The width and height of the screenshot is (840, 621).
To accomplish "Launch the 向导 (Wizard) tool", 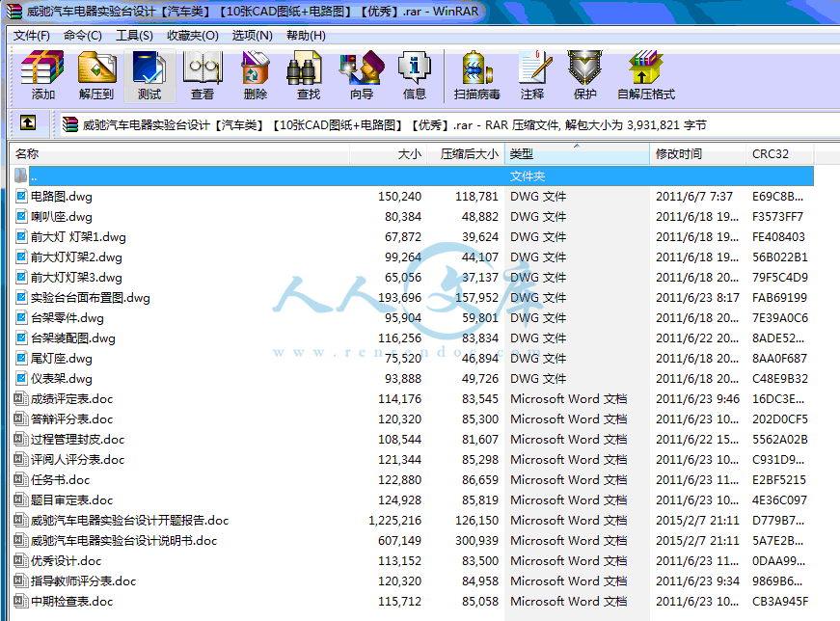I will tap(362, 75).
